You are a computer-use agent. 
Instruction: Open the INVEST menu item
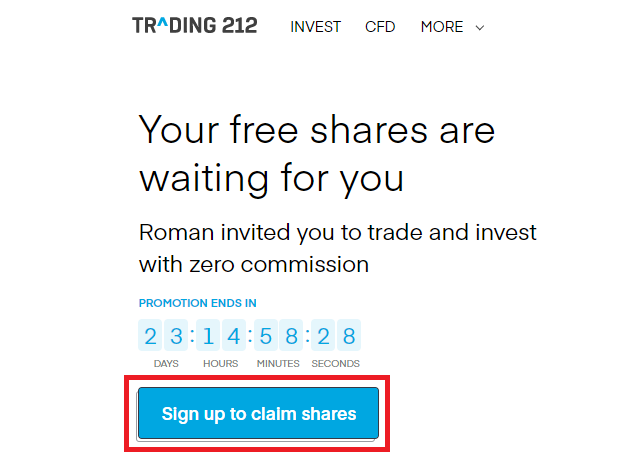pyautogui.click(x=315, y=27)
